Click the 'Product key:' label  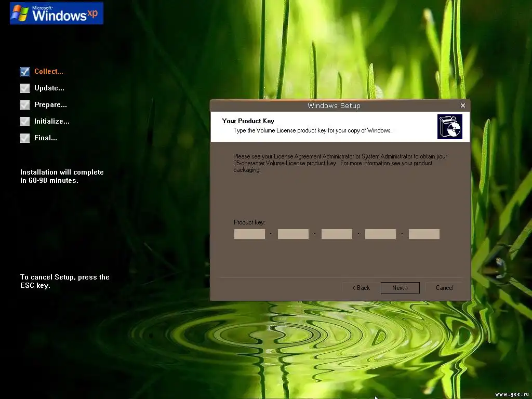point(249,222)
